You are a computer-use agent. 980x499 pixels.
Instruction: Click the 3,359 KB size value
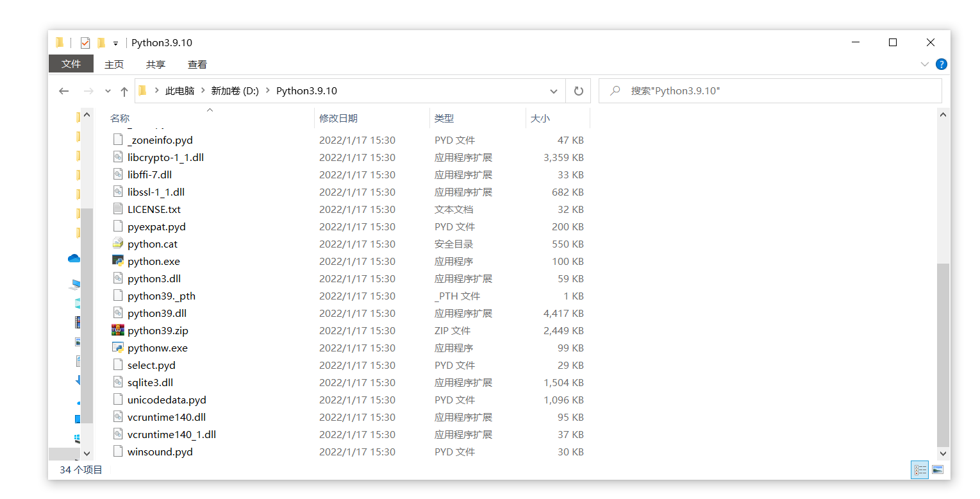point(563,157)
